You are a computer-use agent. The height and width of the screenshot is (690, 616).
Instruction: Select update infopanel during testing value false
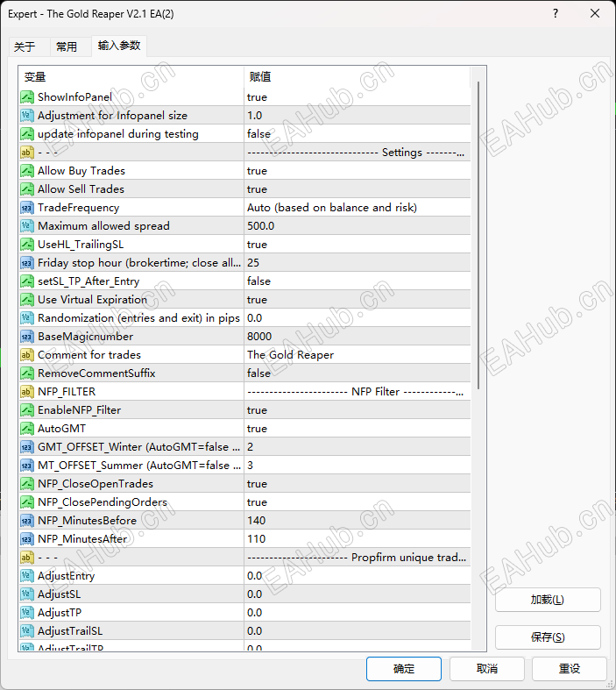coord(357,134)
